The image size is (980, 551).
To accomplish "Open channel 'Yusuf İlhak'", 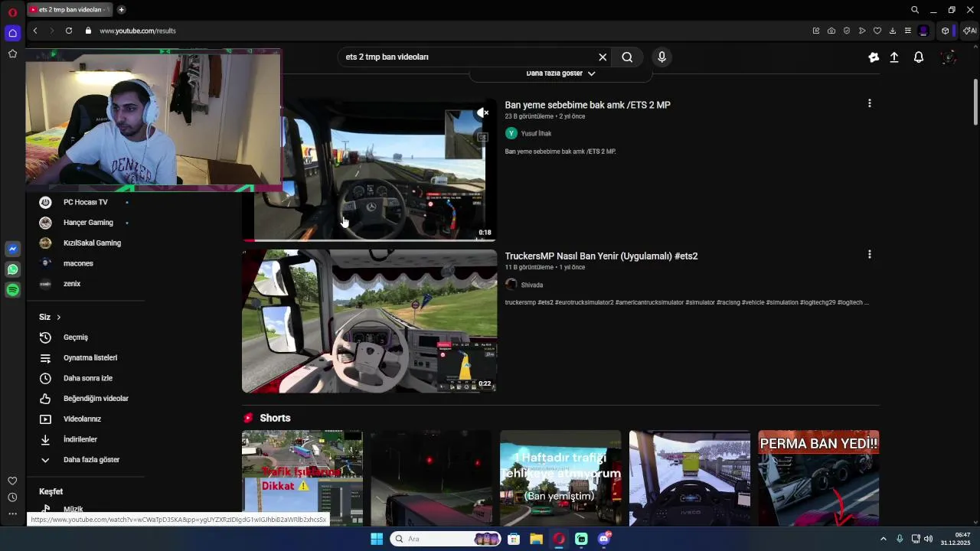I will coord(536,133).
